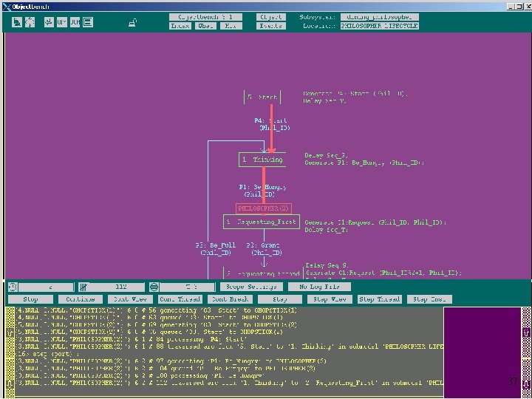
Task: Open Scope Settings
Action: click(251, 287)
